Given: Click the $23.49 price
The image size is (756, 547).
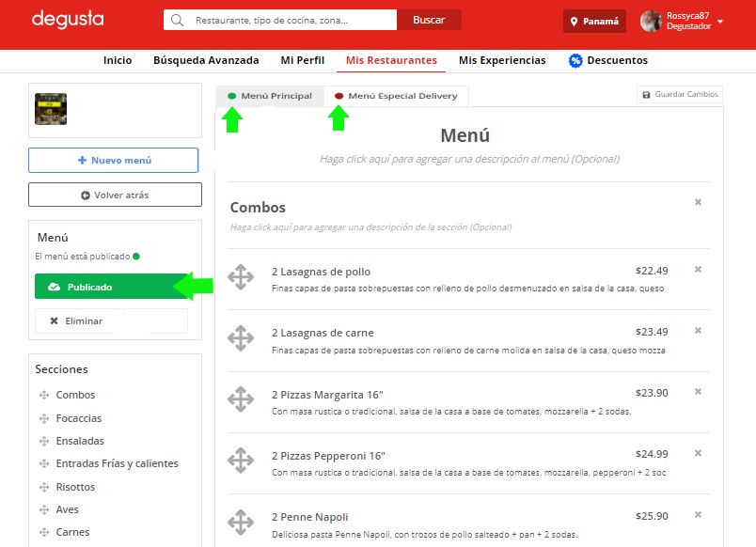Looking at the screenshot, I should (x=652, y=332).
